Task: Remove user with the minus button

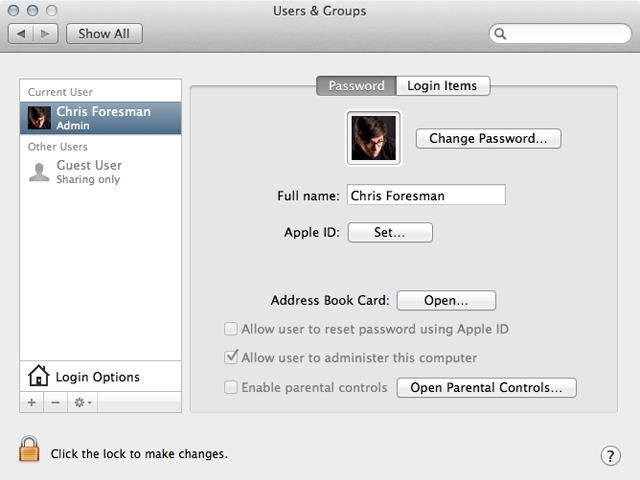Action: coord(56,402)
